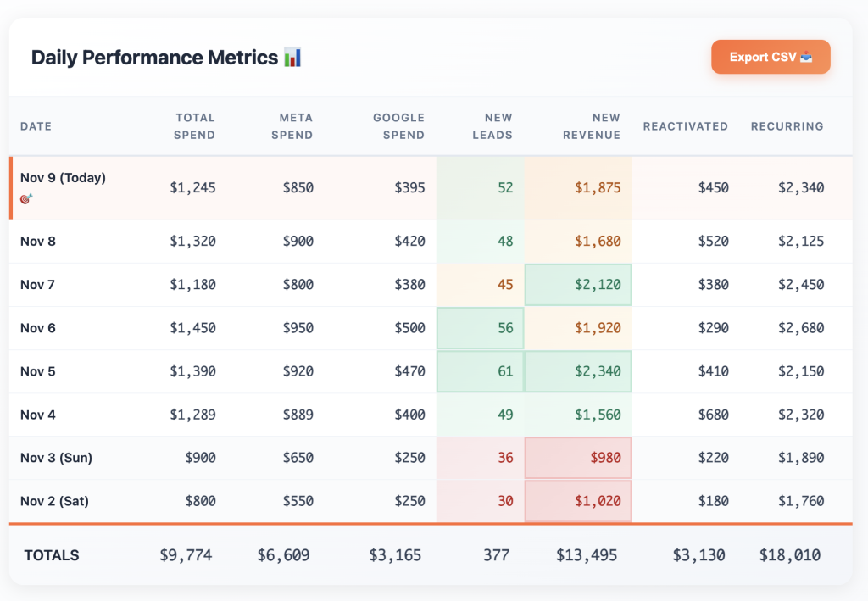Click the Reactivated column header
This screenshot has width=868, height=601.
coord(685,126)
